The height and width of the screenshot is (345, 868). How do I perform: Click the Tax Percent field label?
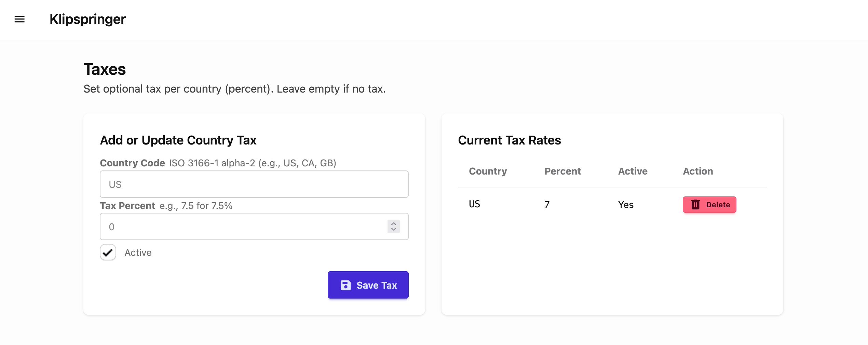[x=127, y=206]
